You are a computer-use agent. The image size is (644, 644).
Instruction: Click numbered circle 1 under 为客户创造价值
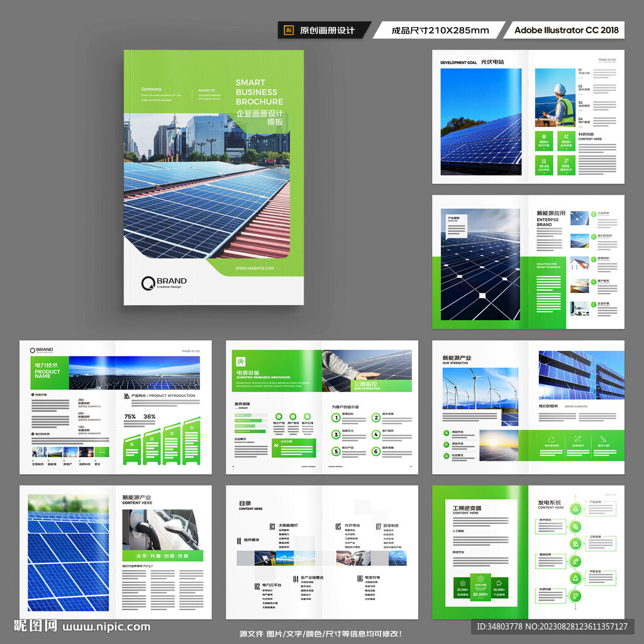[336, 418]
